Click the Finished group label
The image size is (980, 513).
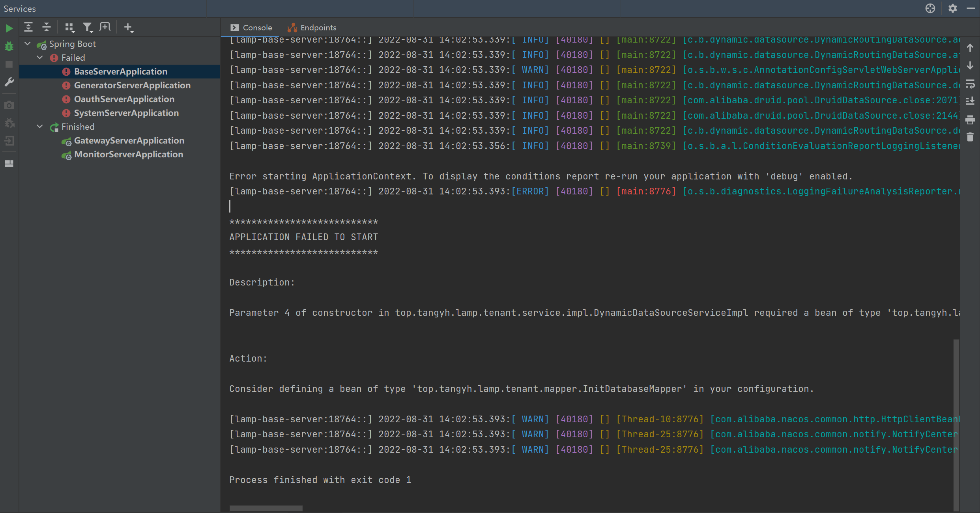tap(78, 127)
